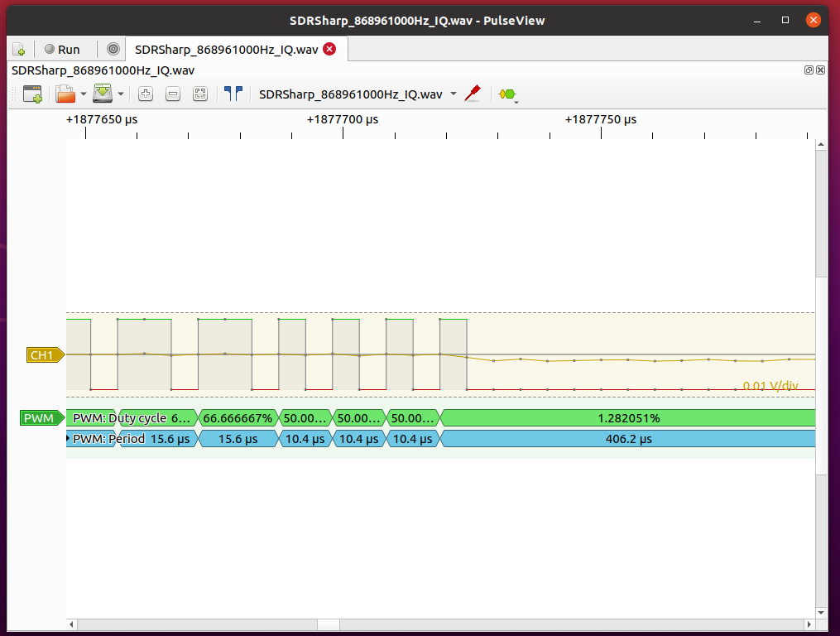840x636 pixels.
Task: Click the horizontal scrollbar left arrow
Action: 71,624
